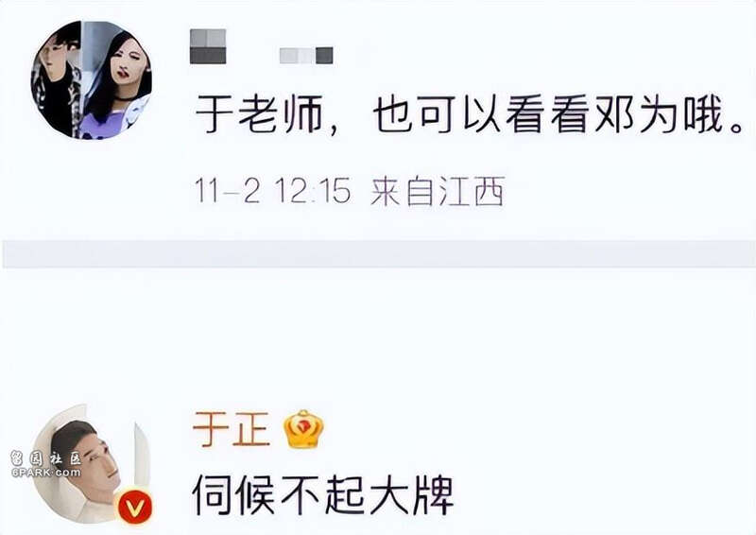Select the reply text 伺候不起大牌

tap(323, 496)
